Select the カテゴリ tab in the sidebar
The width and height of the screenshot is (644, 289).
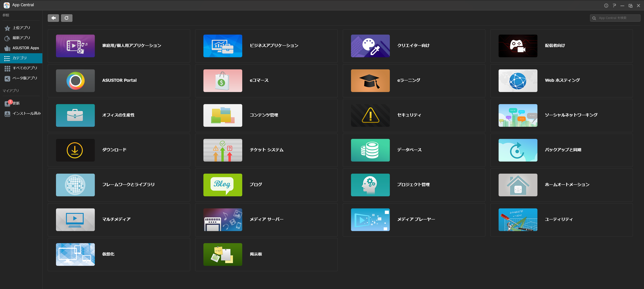(21, 58)
